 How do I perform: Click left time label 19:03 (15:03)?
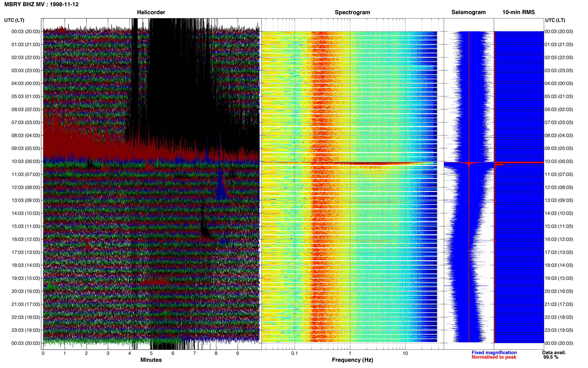[26, 278]
